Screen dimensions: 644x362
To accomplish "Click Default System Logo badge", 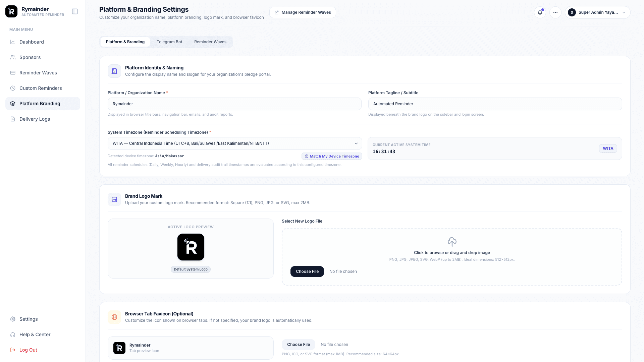I will tap(191, 269).
